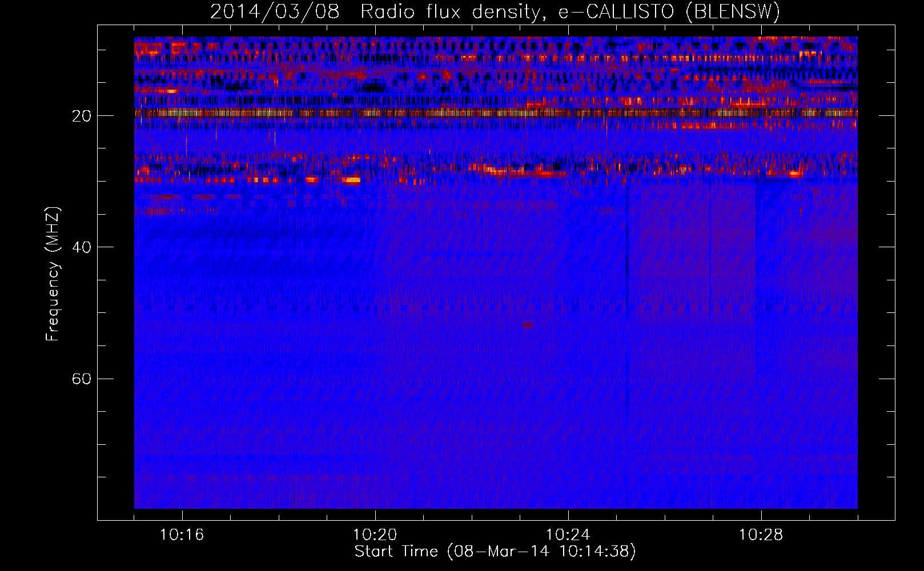Click the 10:28 time tick label
This screenshot has width=924, height=571.
tap(761, 535)
